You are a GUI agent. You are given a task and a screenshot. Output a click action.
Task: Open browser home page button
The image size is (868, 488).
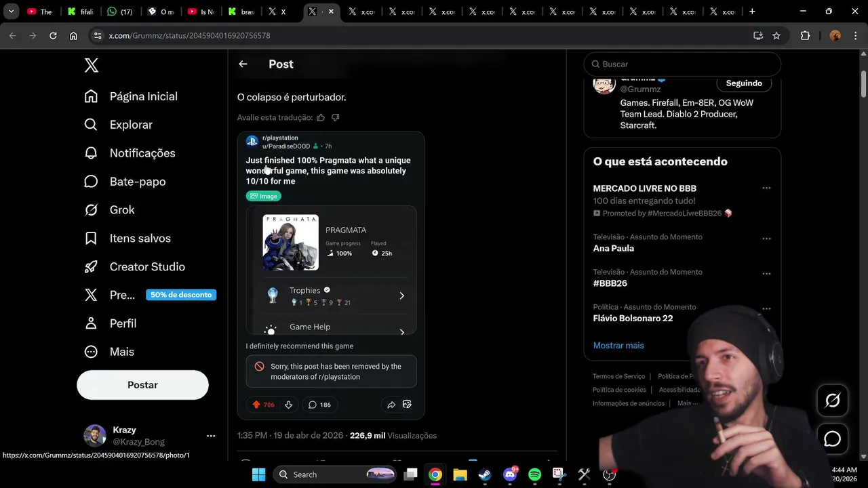pos(73,35)
